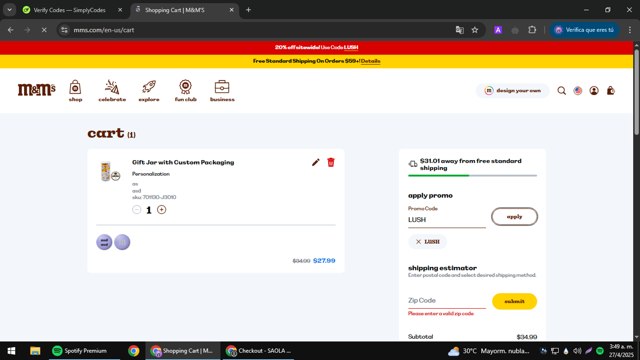Click the free shipping progress bar
The image size is (640, 360).
pos(472,176)
